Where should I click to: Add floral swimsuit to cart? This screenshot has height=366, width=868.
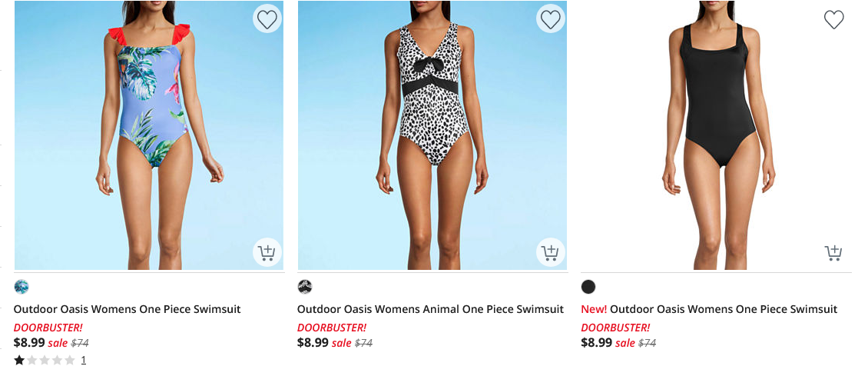click(x=267, y=252)
